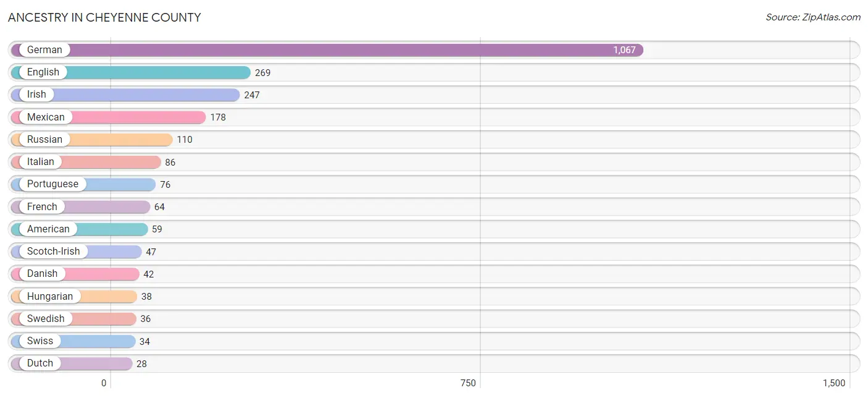This screenshot has width=868, height=398.
Task: Select the English ancestry bar
Action: coord(131,72)
